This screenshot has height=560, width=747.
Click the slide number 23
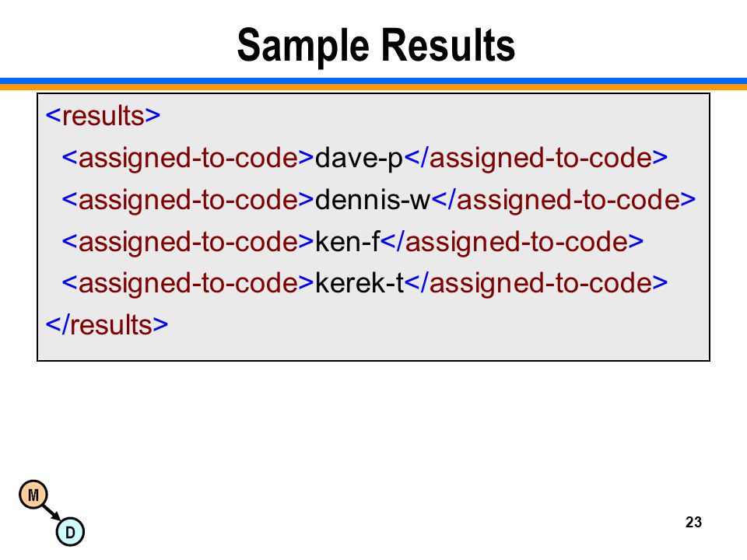click(x=693, y=522)
